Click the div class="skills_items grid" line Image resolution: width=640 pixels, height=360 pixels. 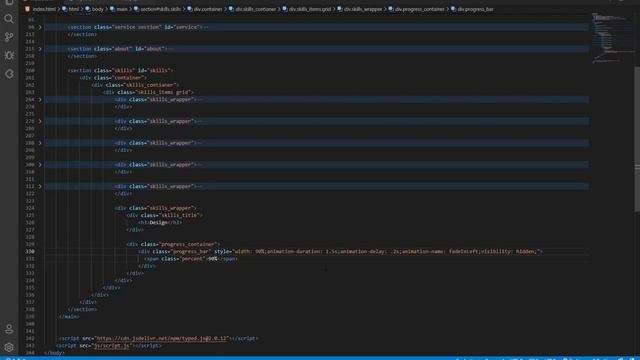(148, 92)
